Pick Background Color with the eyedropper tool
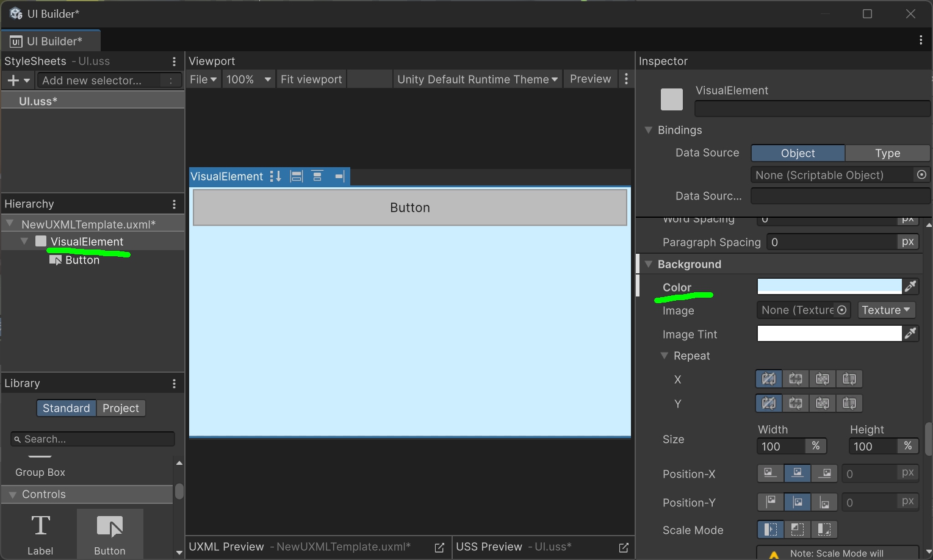 pyautogui.click(x=911, y=286)
